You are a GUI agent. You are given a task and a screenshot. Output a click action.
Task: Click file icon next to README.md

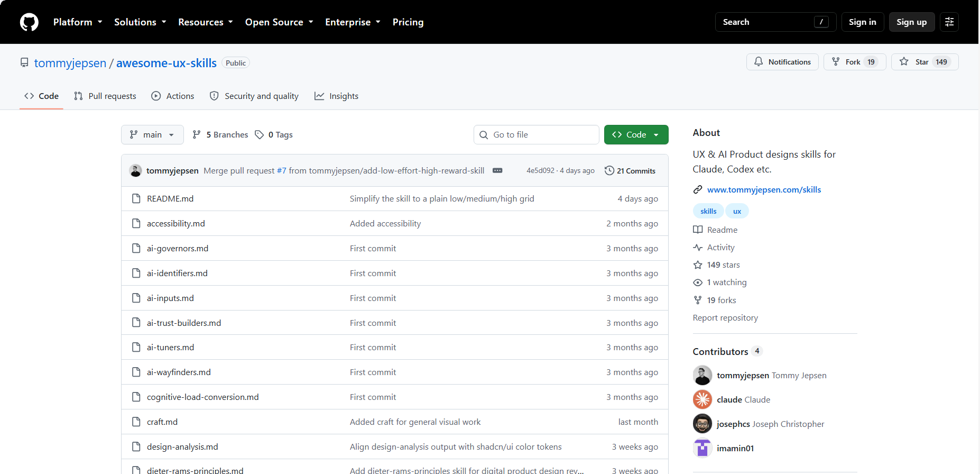[136, 199]
